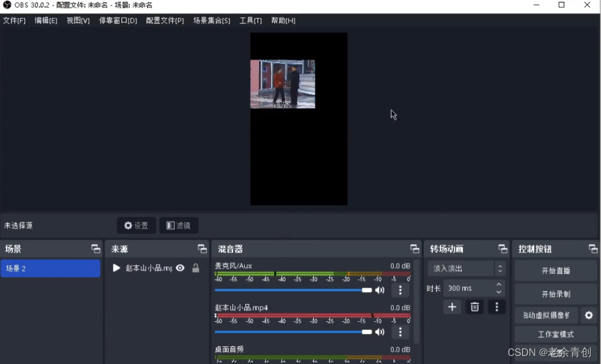
Task: Click the 设置 source properties button
Action: (136, 226)
